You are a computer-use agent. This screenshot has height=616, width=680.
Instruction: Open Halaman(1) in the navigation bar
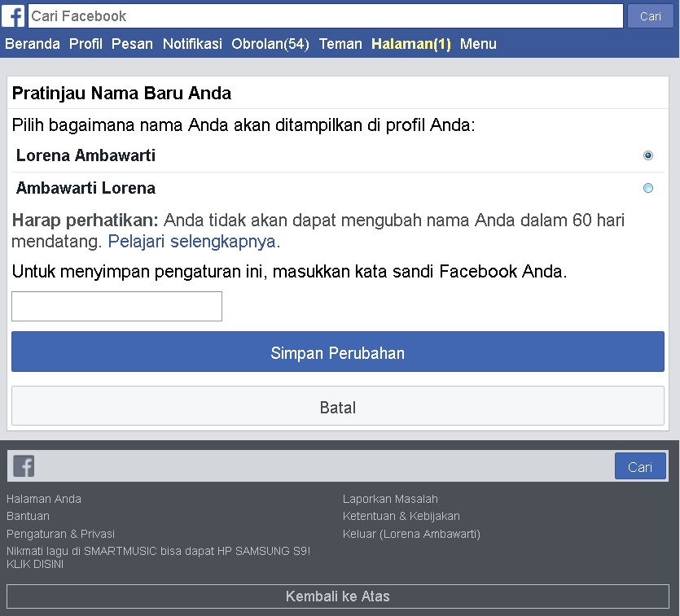[x=411, y=44]
